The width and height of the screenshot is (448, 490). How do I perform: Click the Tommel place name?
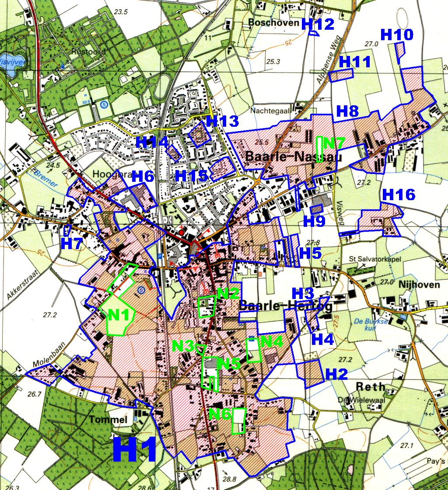point(108,419)
